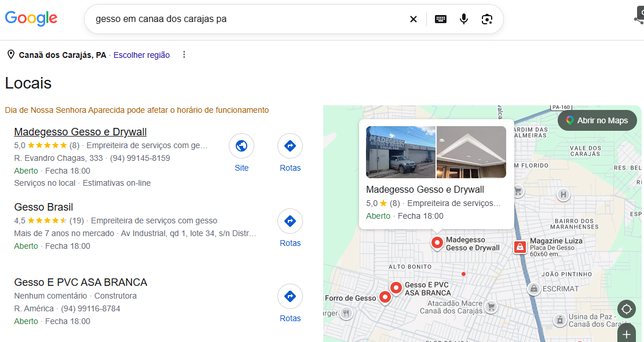Click Gesso E PVC ASA BRANCA map pin
The height and width of the screenshot is (342, 644).
coord(396,288)
